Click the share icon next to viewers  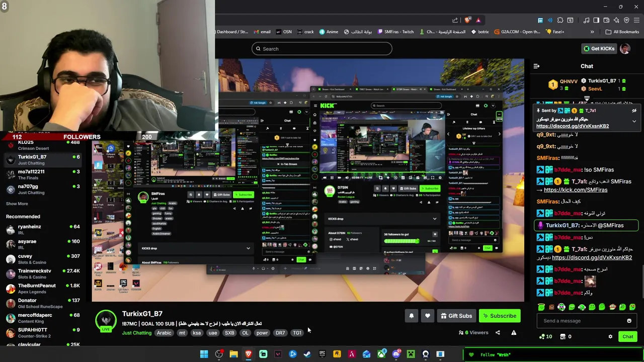click(x=498, y=332)
